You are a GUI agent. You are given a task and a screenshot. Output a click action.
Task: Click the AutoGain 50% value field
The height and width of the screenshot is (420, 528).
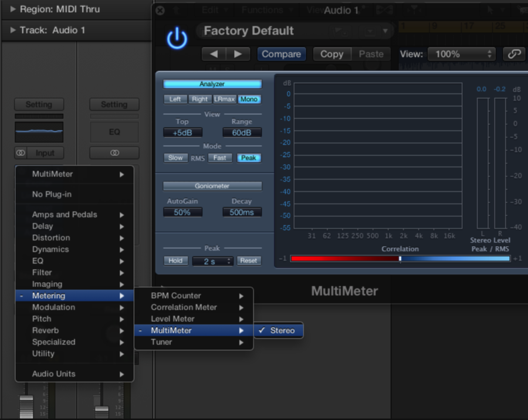click(182, 212)
